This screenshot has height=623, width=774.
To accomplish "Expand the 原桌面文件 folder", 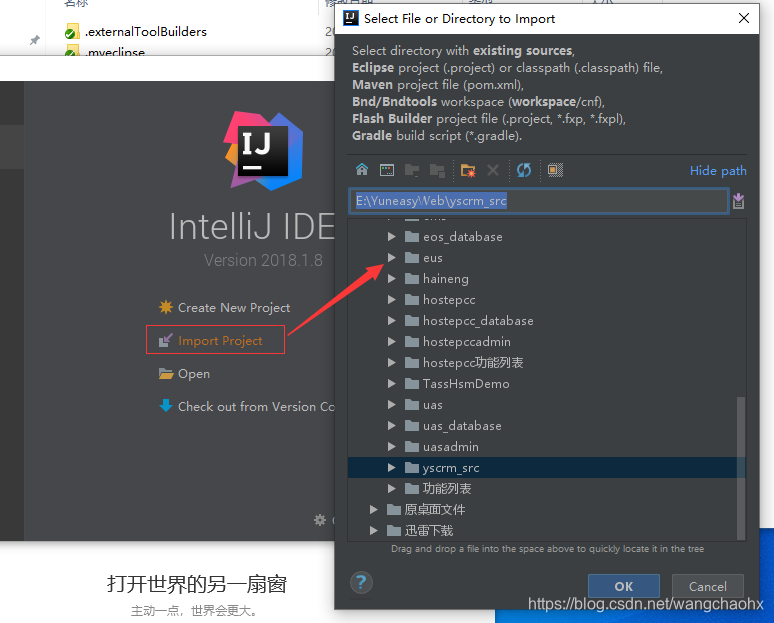I will [374, 509].
